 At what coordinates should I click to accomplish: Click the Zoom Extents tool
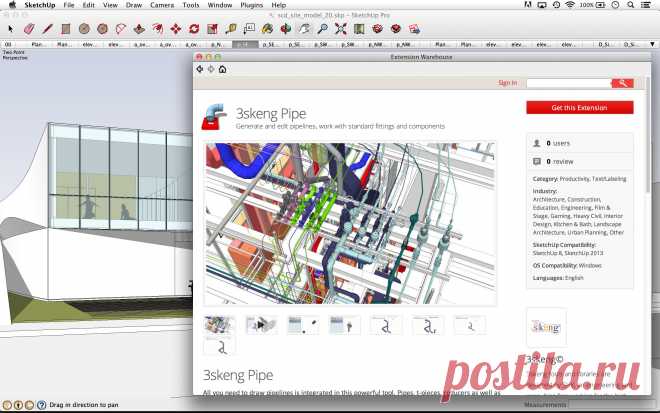point(341,29)
